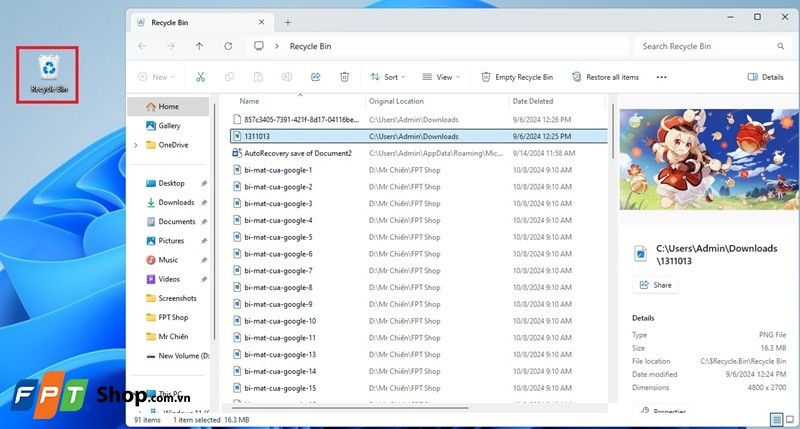Click AutoRecovery save document icon
800x429 pixels.
click(x=237, y=153)
